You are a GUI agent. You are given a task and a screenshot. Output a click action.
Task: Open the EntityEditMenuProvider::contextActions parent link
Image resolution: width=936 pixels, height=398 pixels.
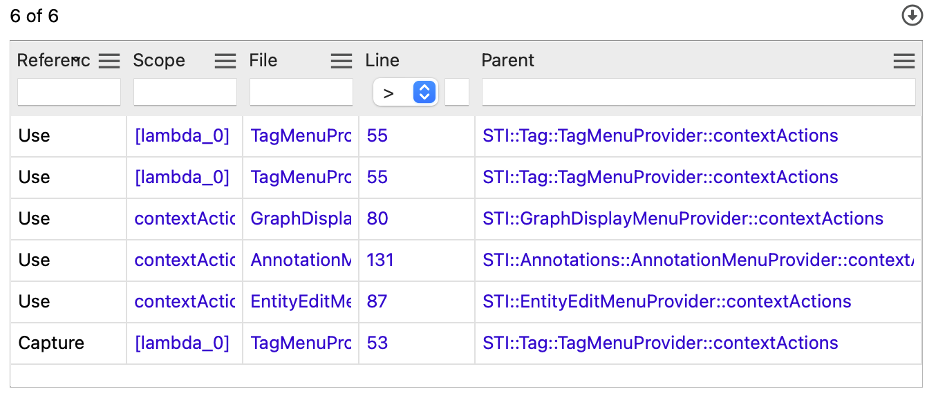point(667,301)
